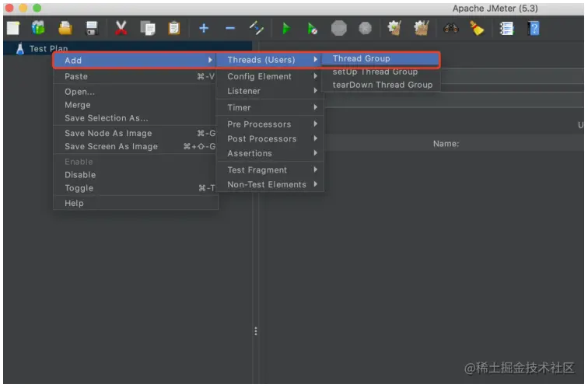Expand the Config Element submenu

(270, 76)
